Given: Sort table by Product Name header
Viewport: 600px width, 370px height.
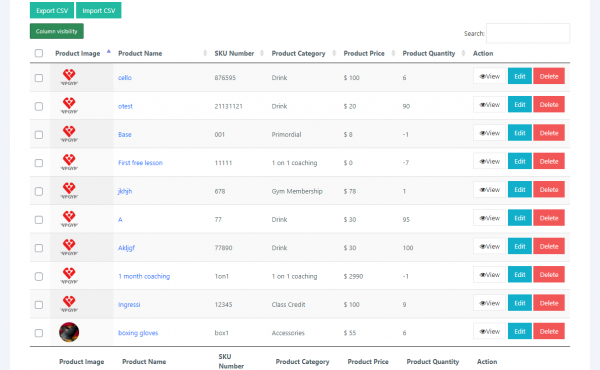Looking at the screenshot, I should (x=140, y=54).
